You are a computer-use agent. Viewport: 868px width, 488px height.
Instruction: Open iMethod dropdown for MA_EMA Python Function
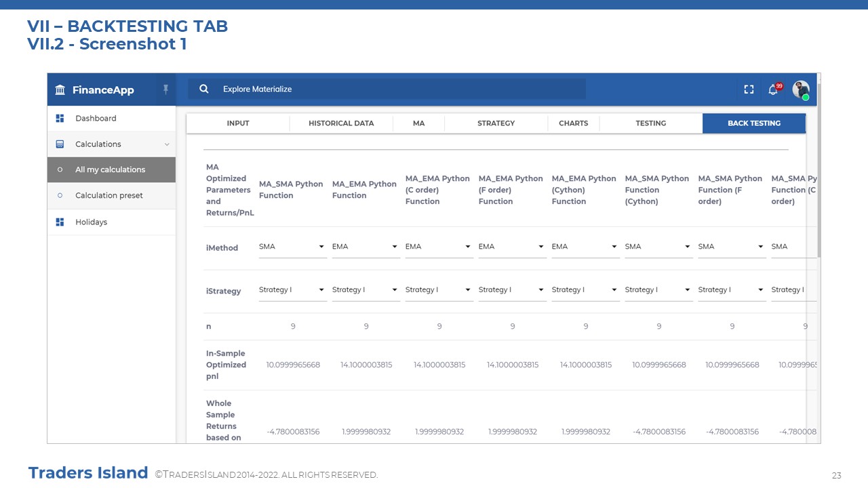click(366, 247)
